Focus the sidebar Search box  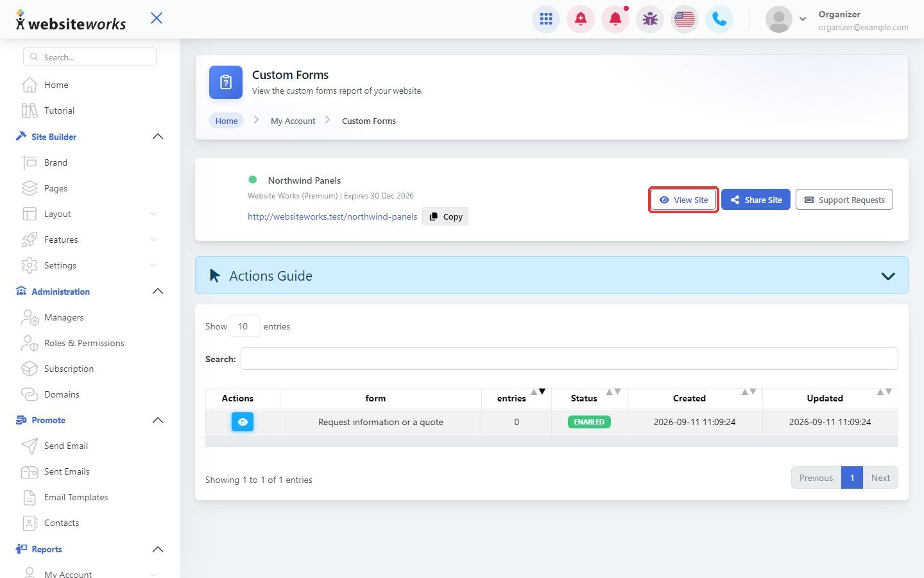(x=90, y=57)
